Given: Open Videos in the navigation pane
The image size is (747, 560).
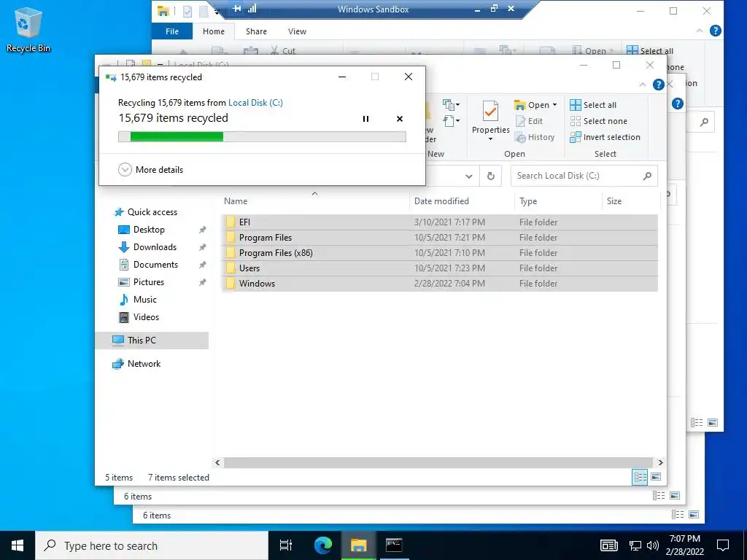Looking at the screenshot, I should click(138, 317).
